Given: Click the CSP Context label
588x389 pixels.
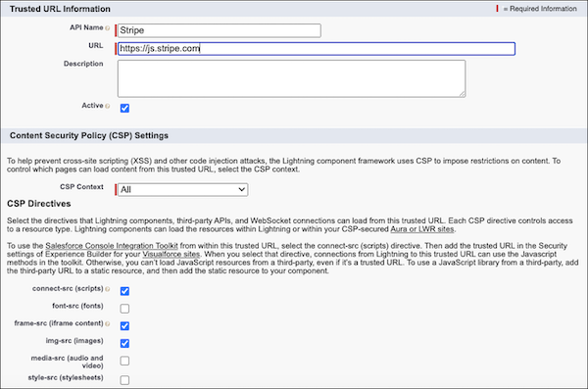Looking at the screenshot, I should pos(81,187).
